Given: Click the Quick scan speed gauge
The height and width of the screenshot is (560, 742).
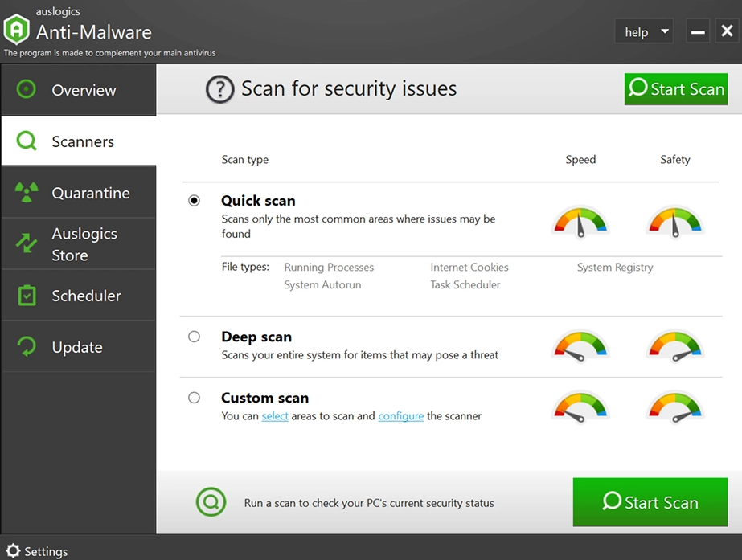Looking at the screenshot, I should (580, 221).
